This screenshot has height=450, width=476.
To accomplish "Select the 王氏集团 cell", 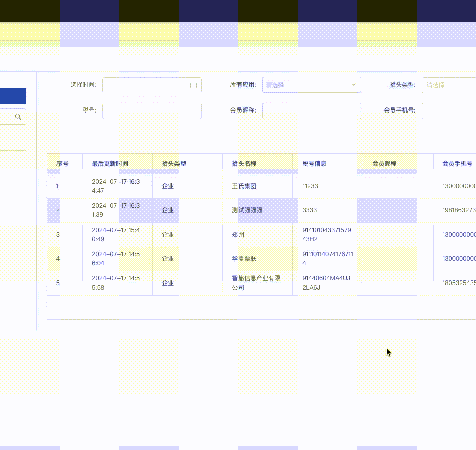I will pos(244,186).
